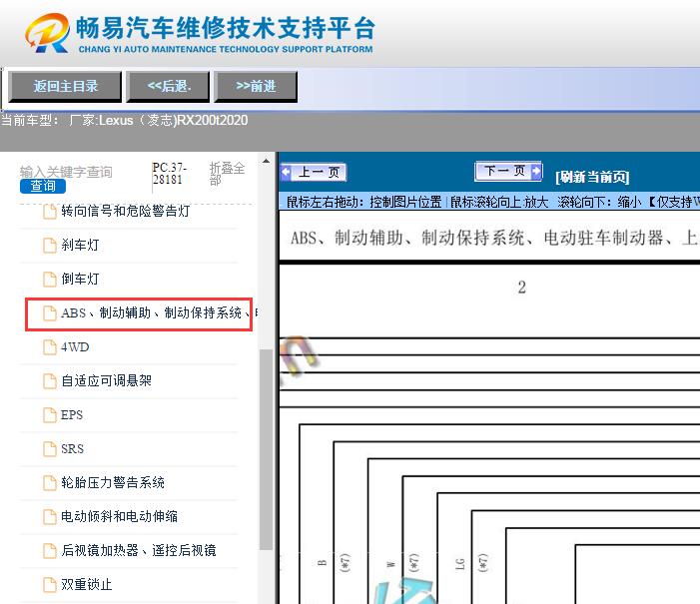Screen dimensions: 700x604
Task: Open 转向信号和危险警告灯 tree item
Action: [x=125, y=212]
